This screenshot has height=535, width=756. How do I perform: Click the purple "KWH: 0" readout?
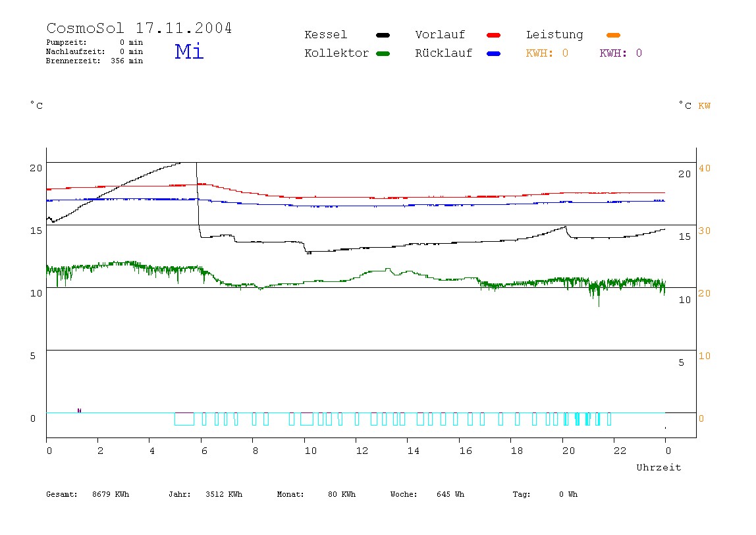pos(621,53)
